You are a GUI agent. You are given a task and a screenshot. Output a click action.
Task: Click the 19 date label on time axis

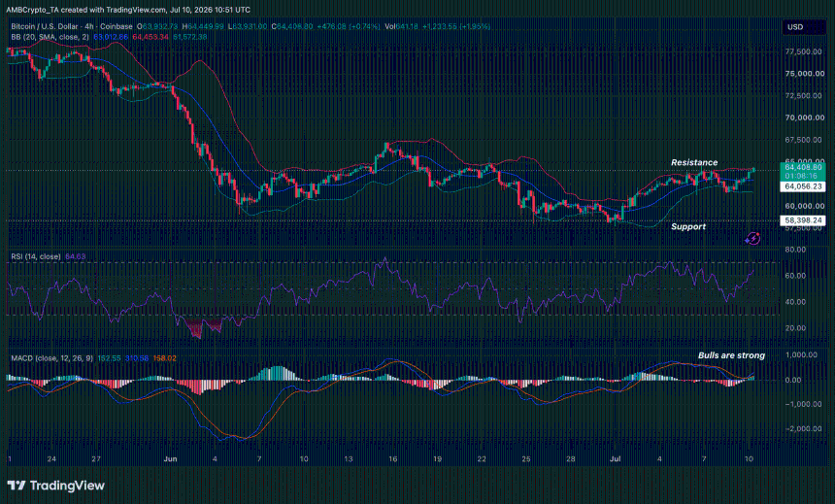coord(437,458)
